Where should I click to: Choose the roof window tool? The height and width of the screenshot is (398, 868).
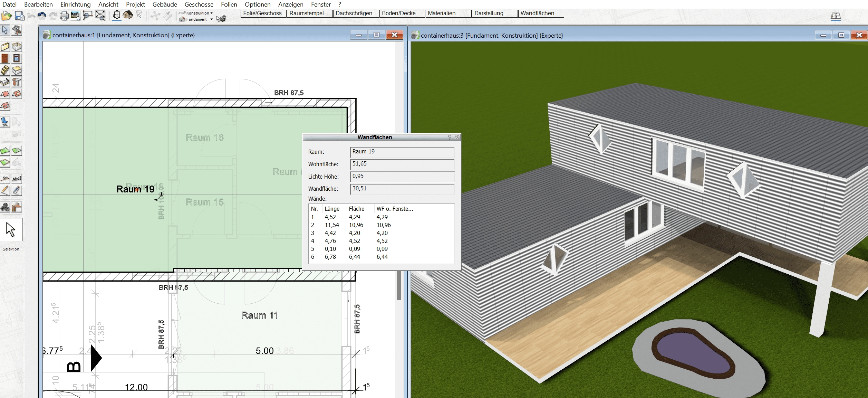tap(5, 105)
